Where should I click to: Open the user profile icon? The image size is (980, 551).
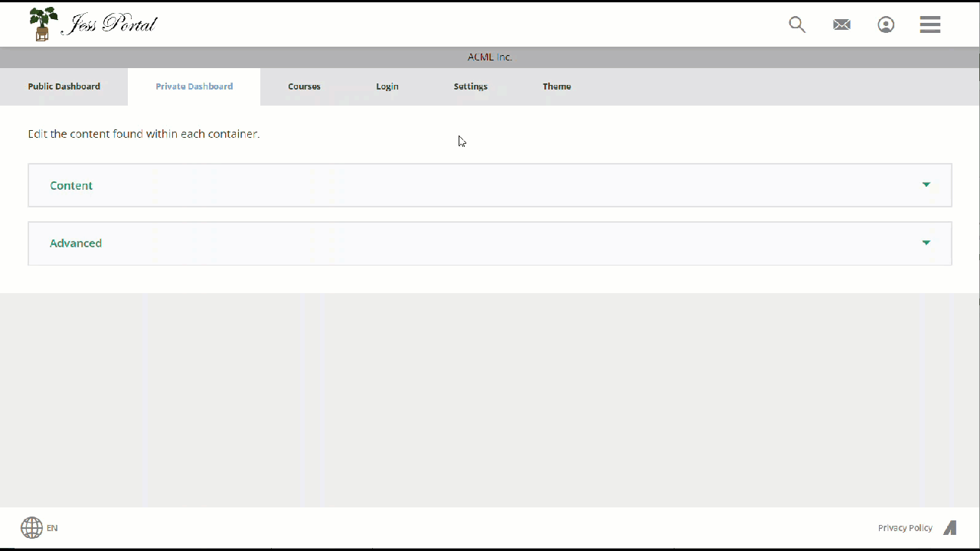[x=886, y=24]
